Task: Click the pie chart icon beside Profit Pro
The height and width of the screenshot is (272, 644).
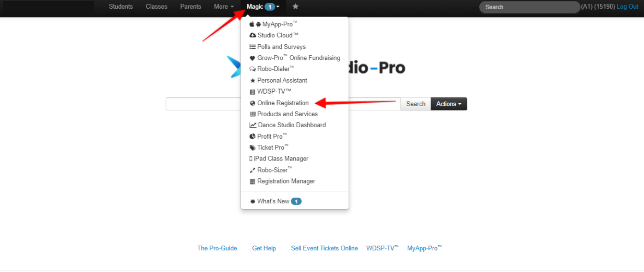Action: coord(252,136)
